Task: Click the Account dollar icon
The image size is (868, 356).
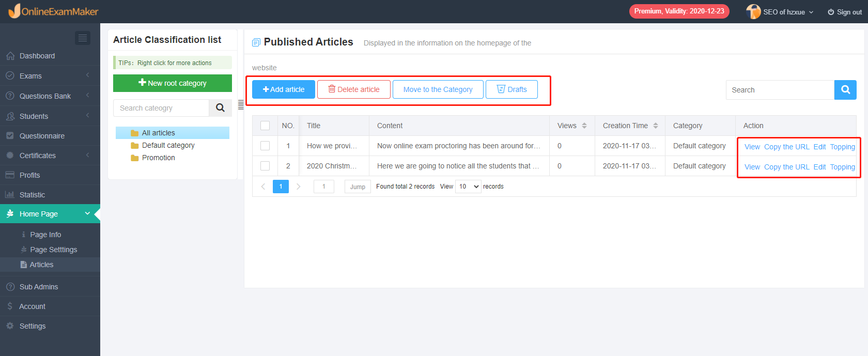Action: click(10, 306)
